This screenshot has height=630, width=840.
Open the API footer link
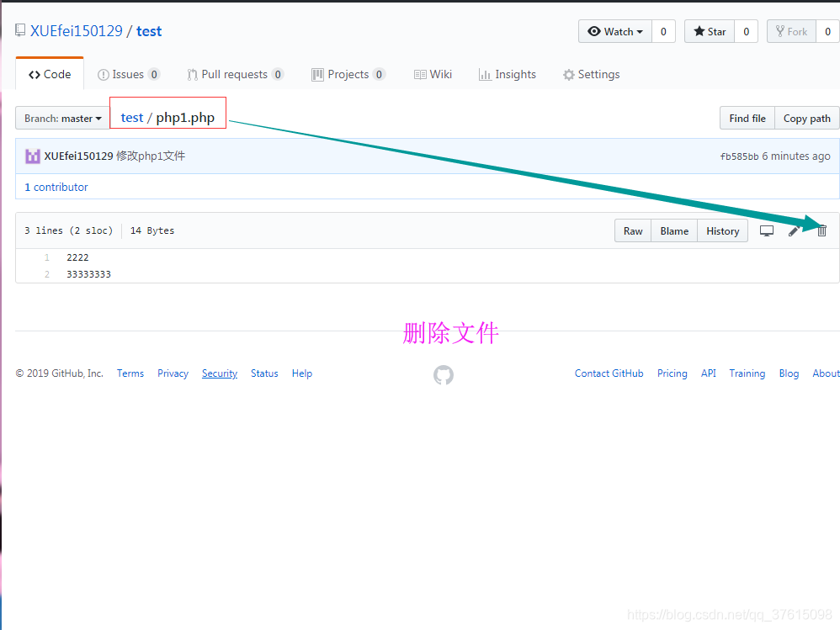point(708,373)
